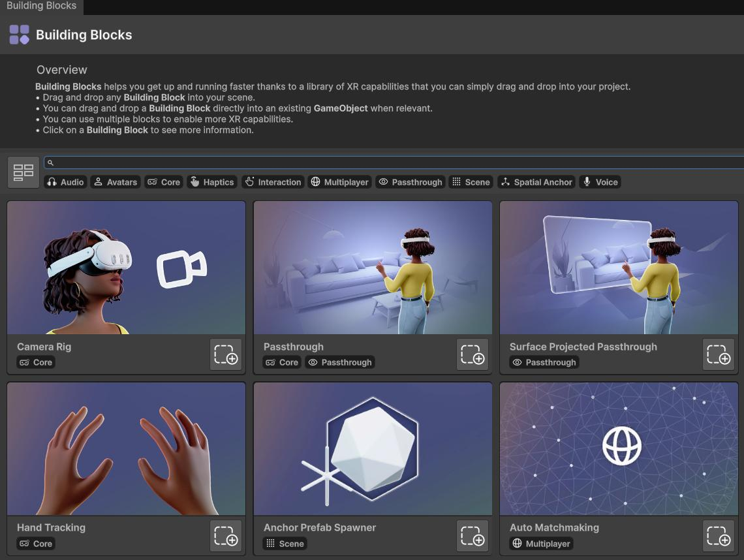Select the Building Blocks window tab

click(41, 6)
